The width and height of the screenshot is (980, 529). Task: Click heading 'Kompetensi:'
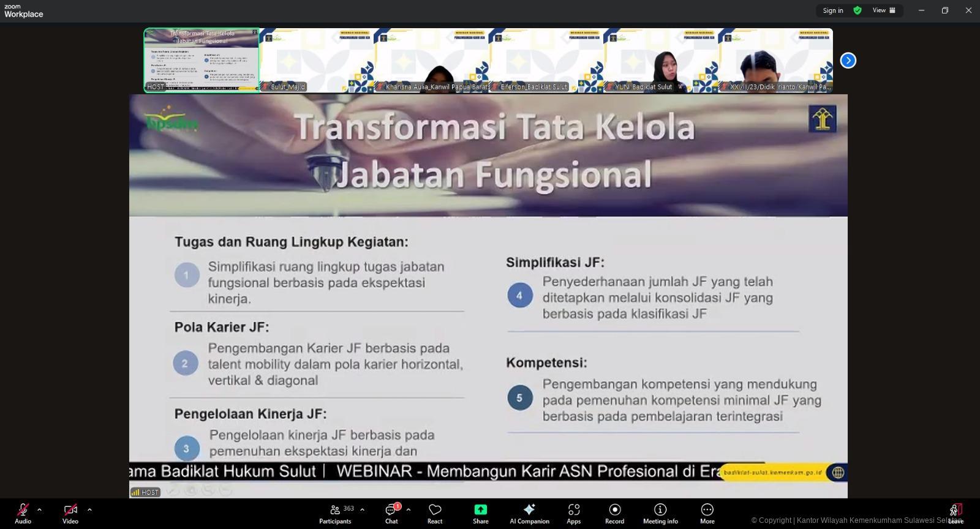click(546, 363)
